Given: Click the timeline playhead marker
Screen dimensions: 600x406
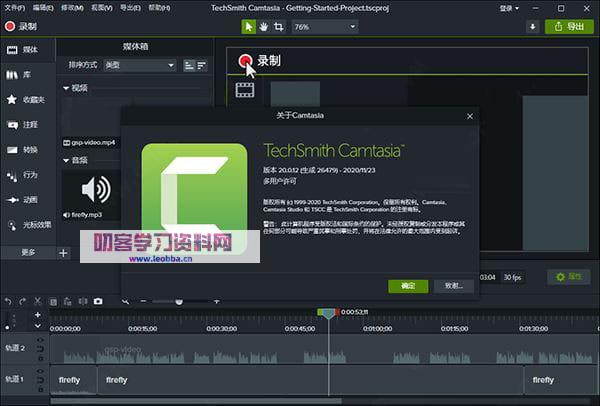Looking at the screenshot, I should [x=328, y=313].
